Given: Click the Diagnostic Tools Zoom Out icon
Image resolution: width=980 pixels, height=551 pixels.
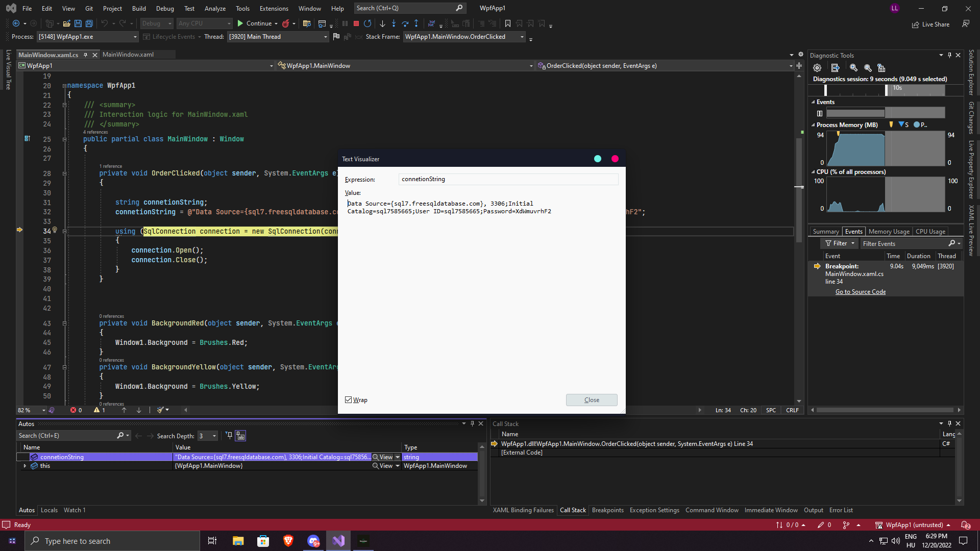Looking at the screenshot, I should pyautogui.click(x=868, y=68).
